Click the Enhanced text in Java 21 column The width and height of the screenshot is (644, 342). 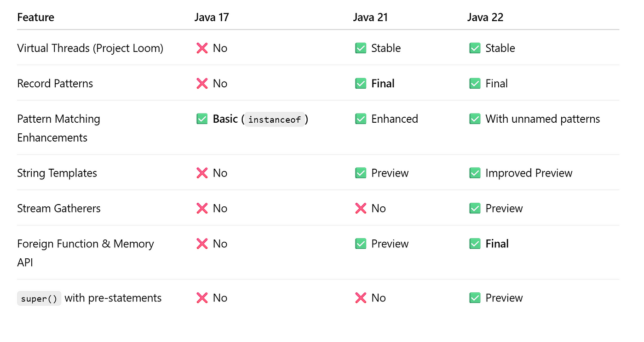click(395, 119)
